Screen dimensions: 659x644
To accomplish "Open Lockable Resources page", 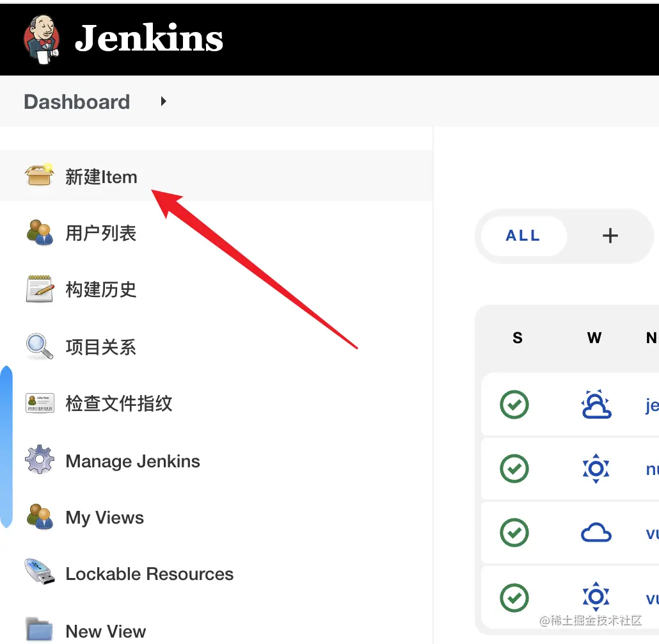I will pos(150,574).
